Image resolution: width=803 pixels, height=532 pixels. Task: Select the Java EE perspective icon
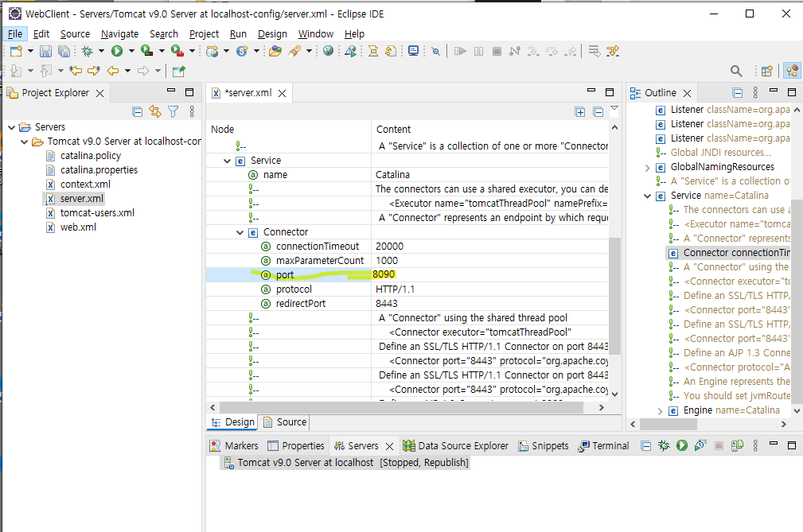[x=792, y=71]
